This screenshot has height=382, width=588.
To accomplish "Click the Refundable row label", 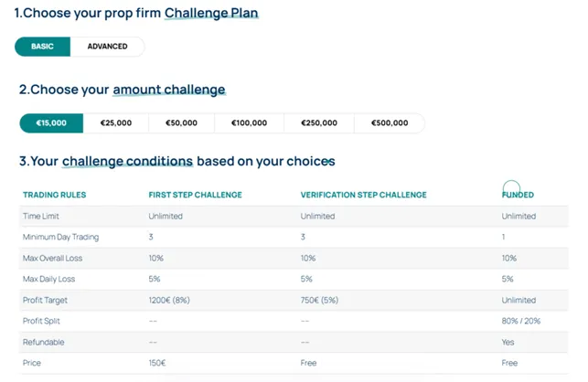I will pos(43,342).
